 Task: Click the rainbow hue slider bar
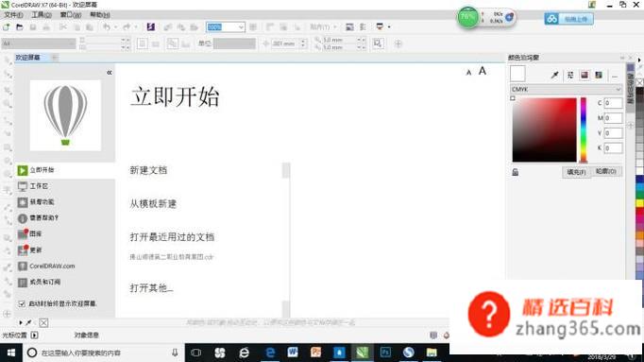pyautogui.click(x=584, y=129)
